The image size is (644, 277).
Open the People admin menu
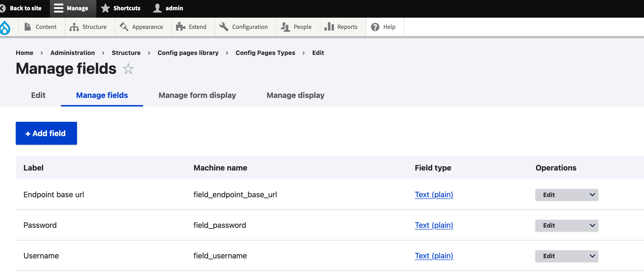pos(298,27)
